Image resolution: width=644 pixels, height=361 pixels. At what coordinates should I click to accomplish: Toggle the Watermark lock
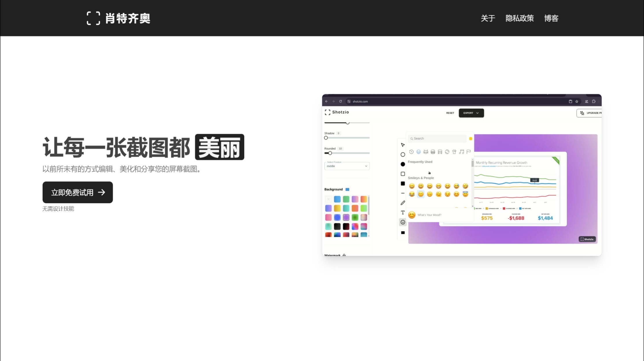[x=344, y=255]
